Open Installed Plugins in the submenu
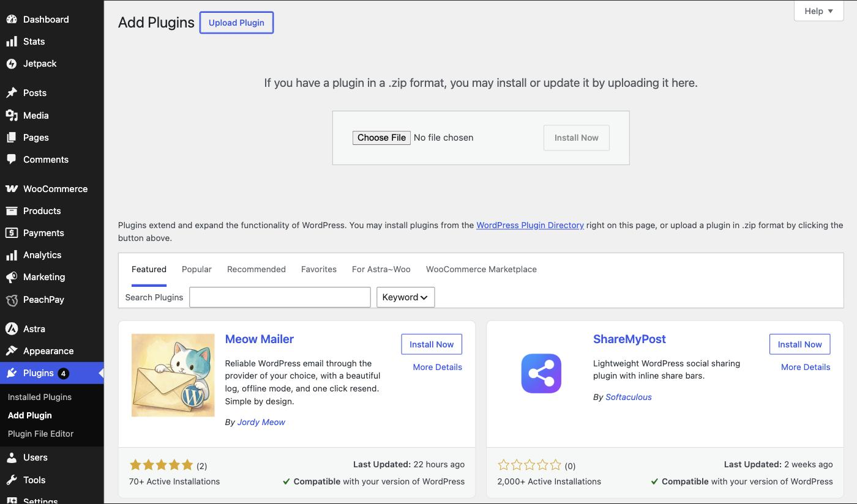The image size is (857, 504). [40, 397]
